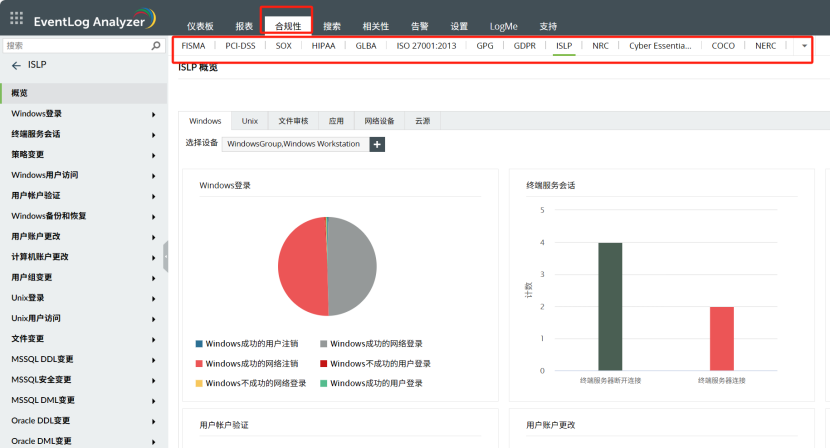Type in the sidebar search box
Screen dimensions: 830x448
pos(75,46)
